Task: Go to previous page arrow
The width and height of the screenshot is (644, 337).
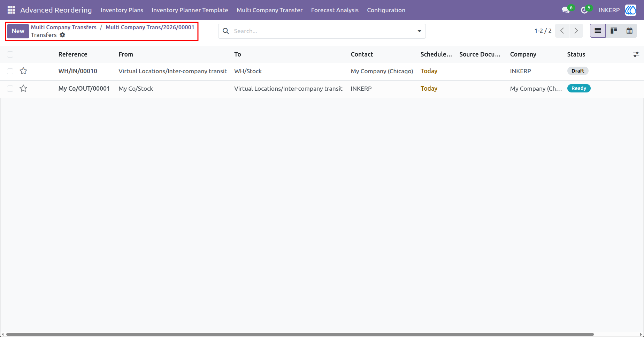Action: click(x=562, y=31)
